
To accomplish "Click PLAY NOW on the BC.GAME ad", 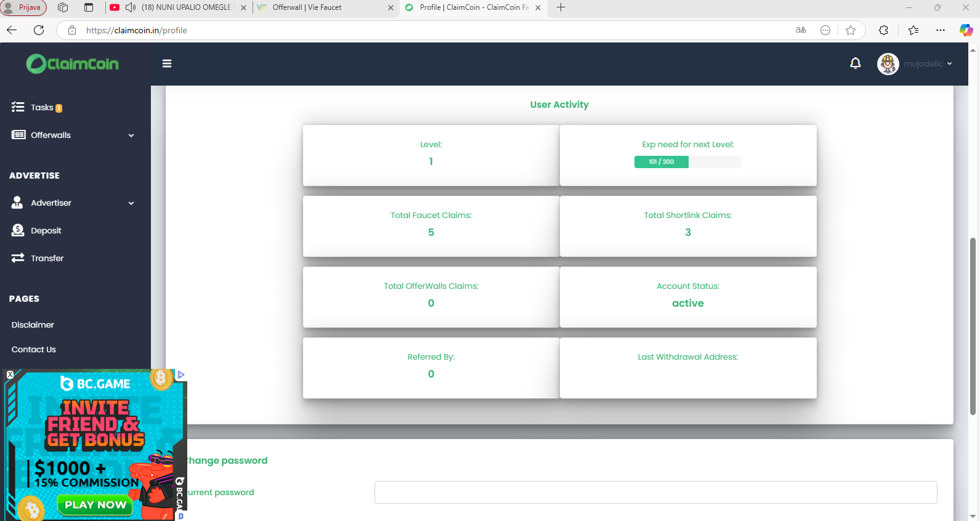I will pyautogui.click(x=95, y=505).
